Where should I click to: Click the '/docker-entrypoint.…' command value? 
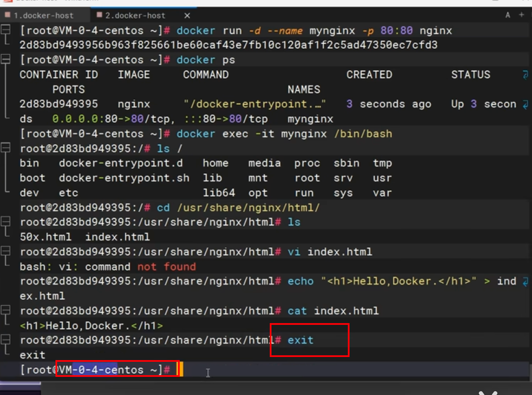pyautogui.click(x=255, y=104)
